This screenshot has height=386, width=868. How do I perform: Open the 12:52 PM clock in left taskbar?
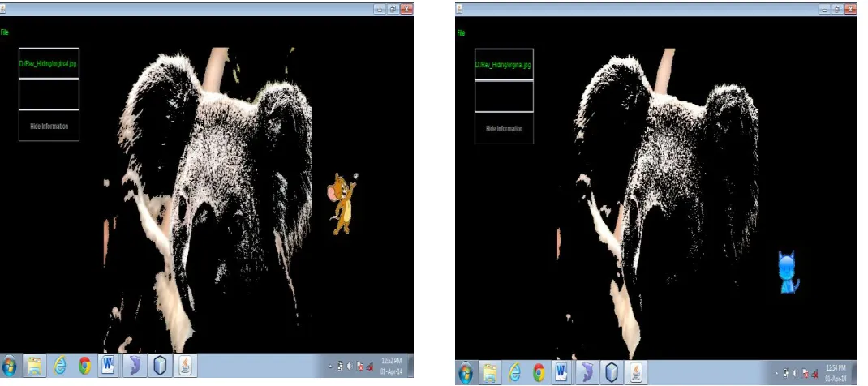pyautogui.click(x=391, y=366)
